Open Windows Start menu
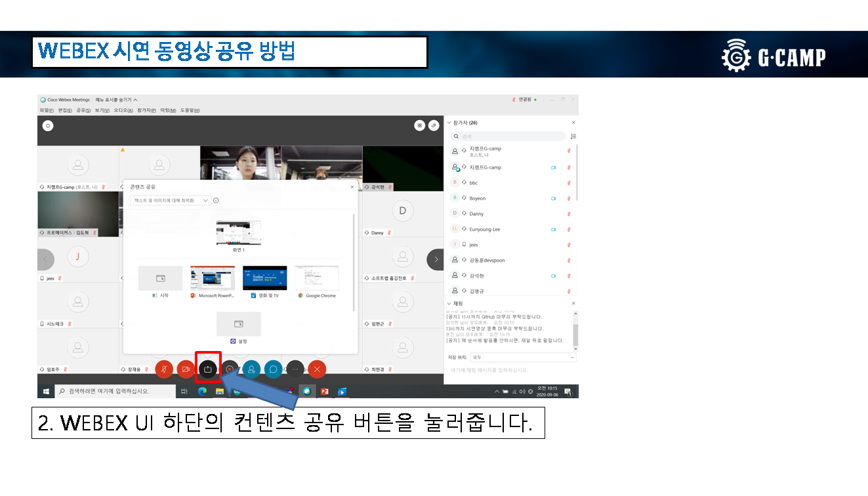The height and width of the screenshot is (496, 868). [x=47, y=391]
